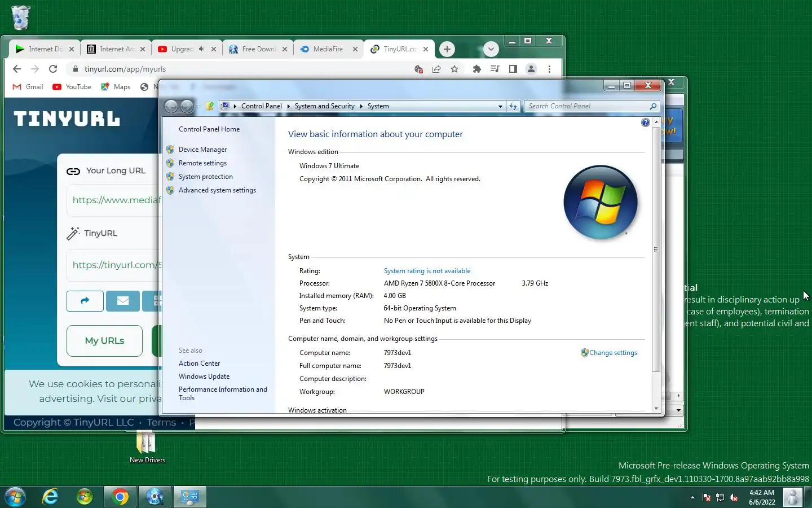
Task: Open Action Center under See also
Action: coord(199,364)
